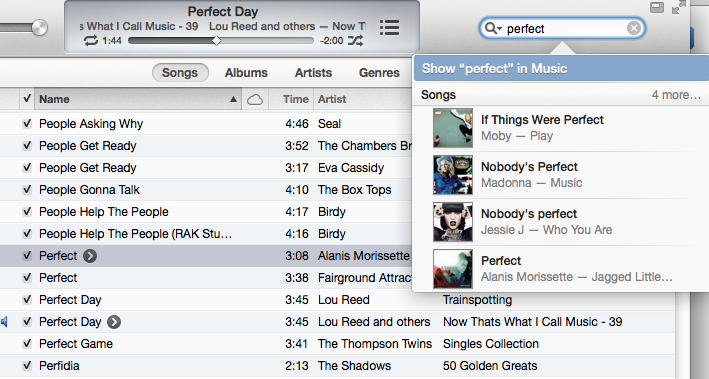Open the search magnifier dropdown arrow
The image size is (709, 379).
(493, 28)
